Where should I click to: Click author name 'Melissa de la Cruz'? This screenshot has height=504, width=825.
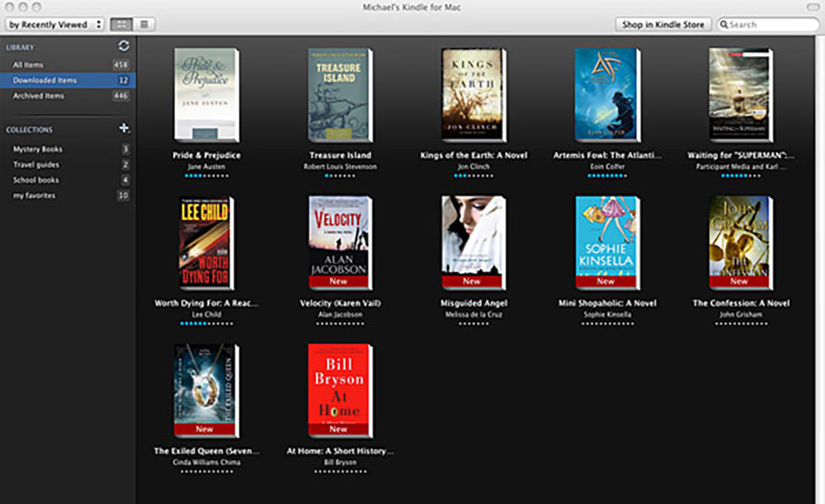pyautogui.click(x=474, y=314)
